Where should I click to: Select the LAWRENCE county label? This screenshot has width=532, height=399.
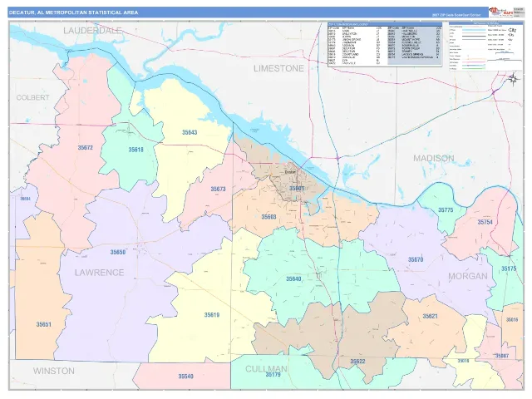click(x=99, y=273)
